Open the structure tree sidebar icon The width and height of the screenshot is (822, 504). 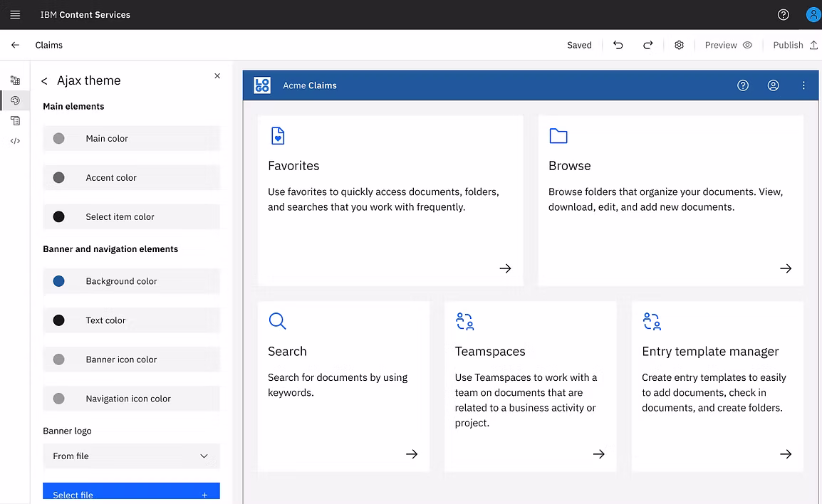click(15, 80)
